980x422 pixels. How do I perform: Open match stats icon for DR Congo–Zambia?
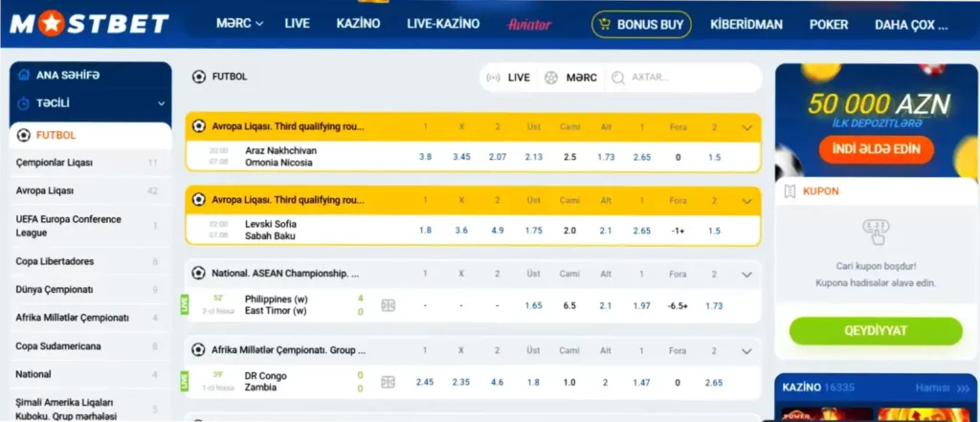tap(389, 382)
